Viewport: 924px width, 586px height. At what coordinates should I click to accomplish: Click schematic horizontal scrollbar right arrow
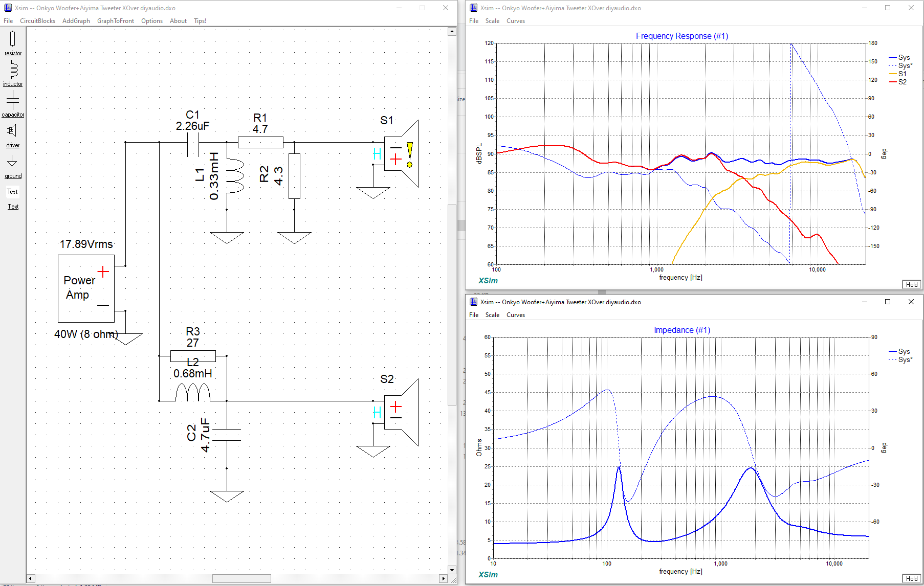[x=443, y=578]
